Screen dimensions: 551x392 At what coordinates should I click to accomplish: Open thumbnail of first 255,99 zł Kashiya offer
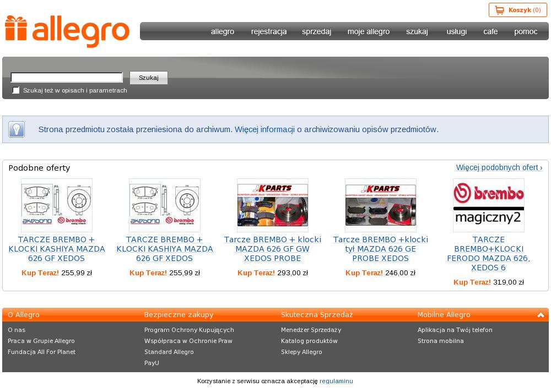(x=57, y=205)
